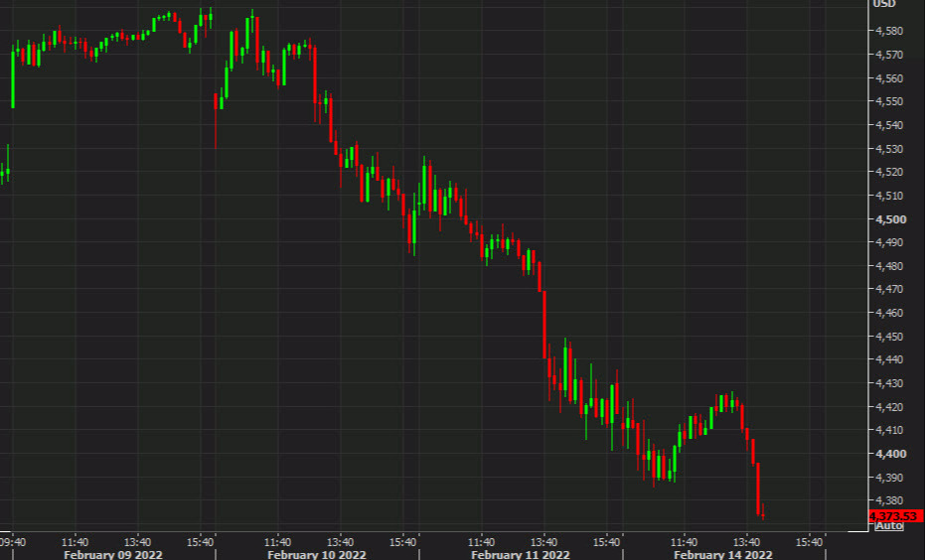The width and height of the screenshot is (925, 560).
Task: Click the 4,540 price axis label
Action: tap(889, 125)
